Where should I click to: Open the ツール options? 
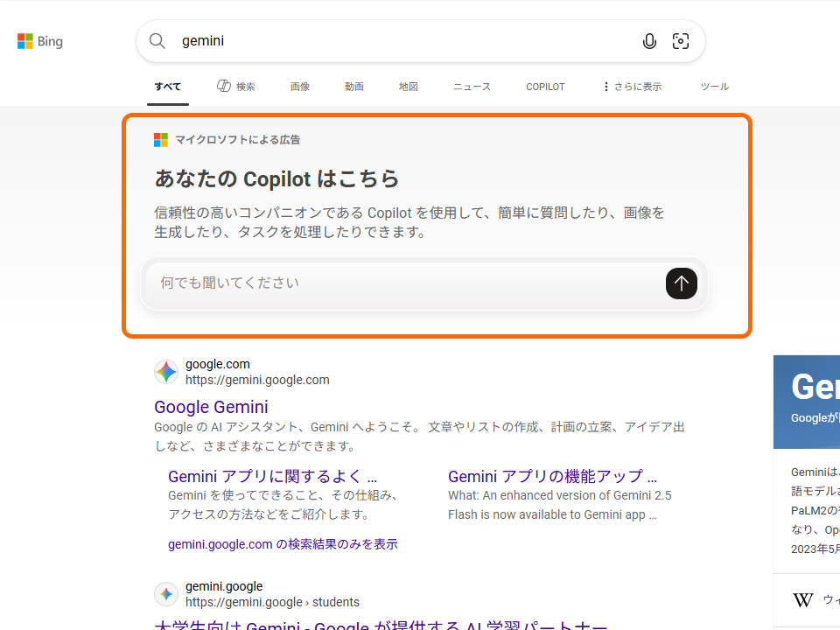[715, 86]
